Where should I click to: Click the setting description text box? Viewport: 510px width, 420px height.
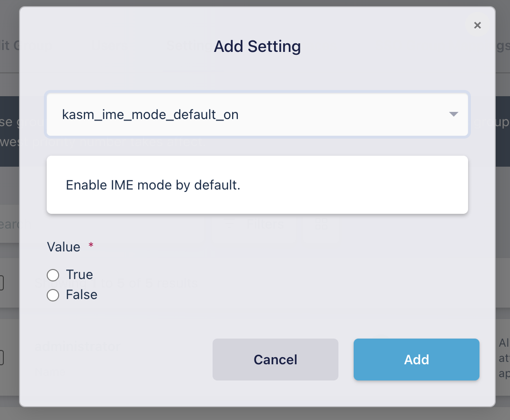tap(257, 185)
